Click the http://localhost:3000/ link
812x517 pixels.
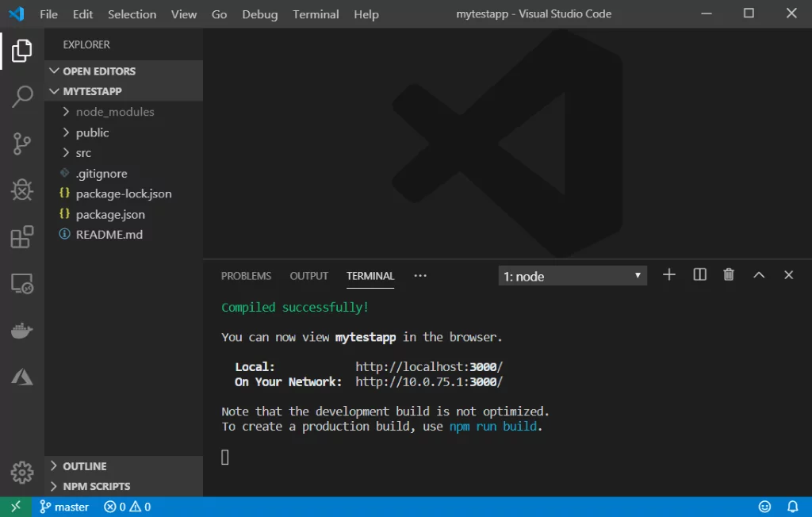pos(429,367)
